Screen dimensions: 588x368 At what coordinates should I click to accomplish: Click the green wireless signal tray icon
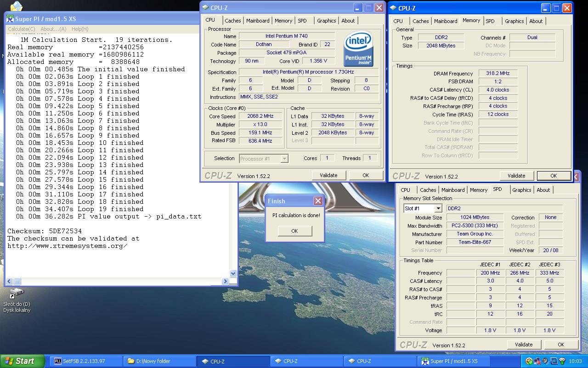tap(562, 361)
